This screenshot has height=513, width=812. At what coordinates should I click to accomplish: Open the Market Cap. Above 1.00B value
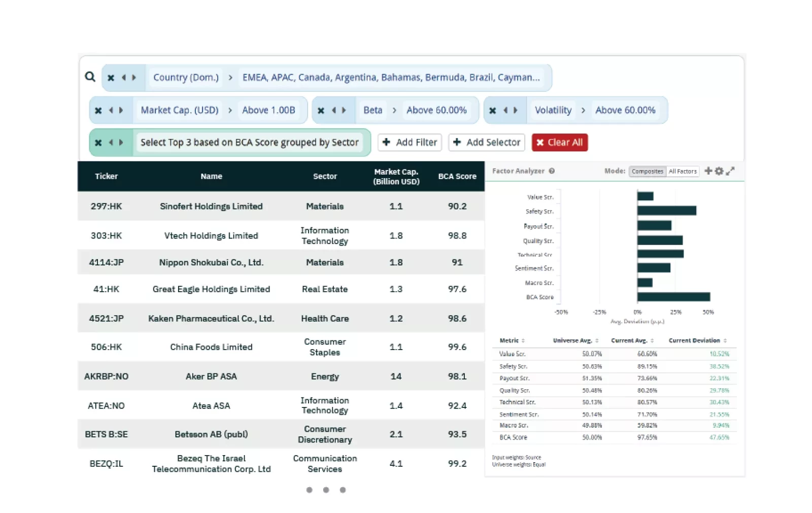(x=268, y=110)
